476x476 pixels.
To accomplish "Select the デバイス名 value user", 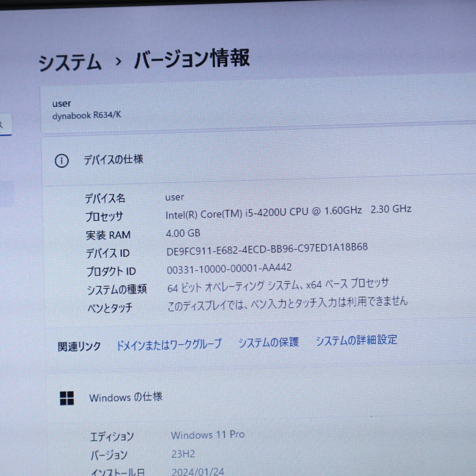I will (175, 197).
